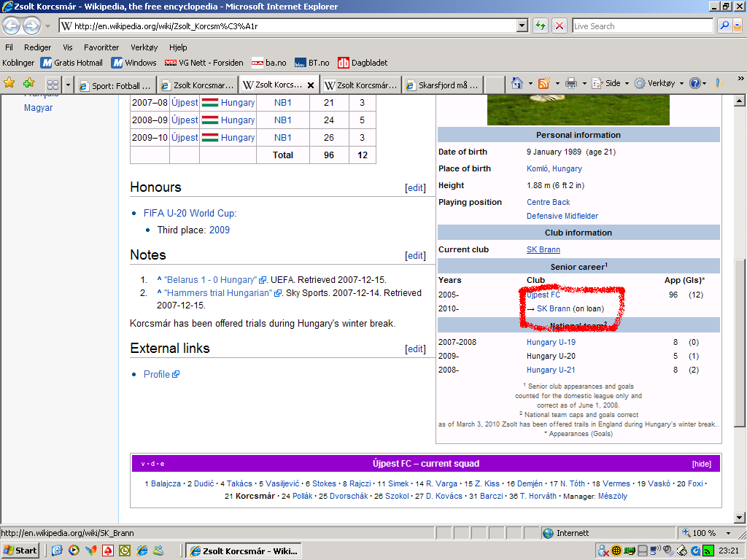Open the Favoritter menu
The image size is (747, 560).
pos(101,47)
